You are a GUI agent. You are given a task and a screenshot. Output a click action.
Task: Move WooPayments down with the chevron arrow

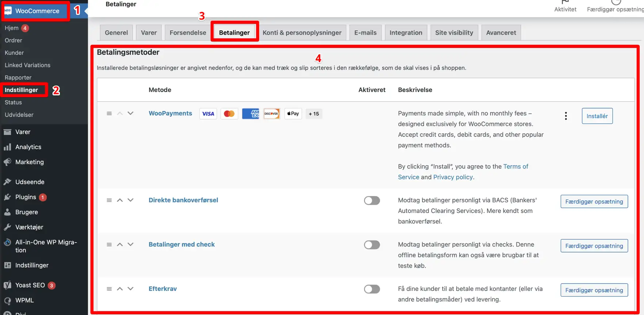click(130, 114)
